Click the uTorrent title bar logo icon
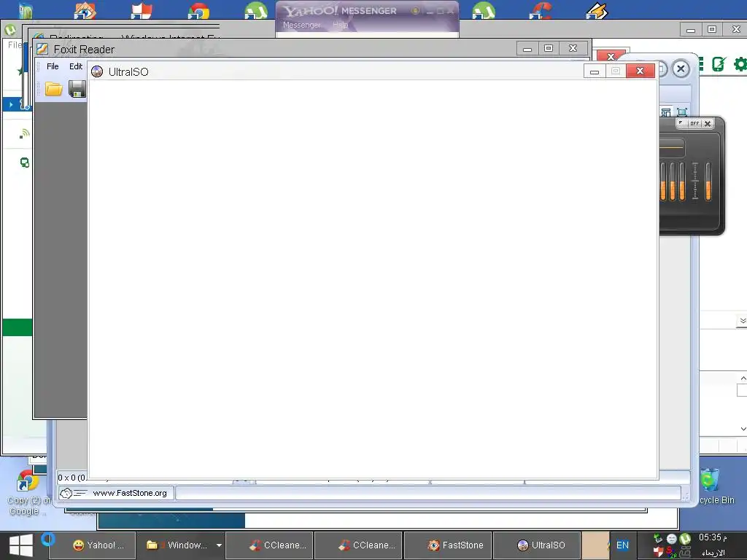747x560 pixels. tap(10, 30)
